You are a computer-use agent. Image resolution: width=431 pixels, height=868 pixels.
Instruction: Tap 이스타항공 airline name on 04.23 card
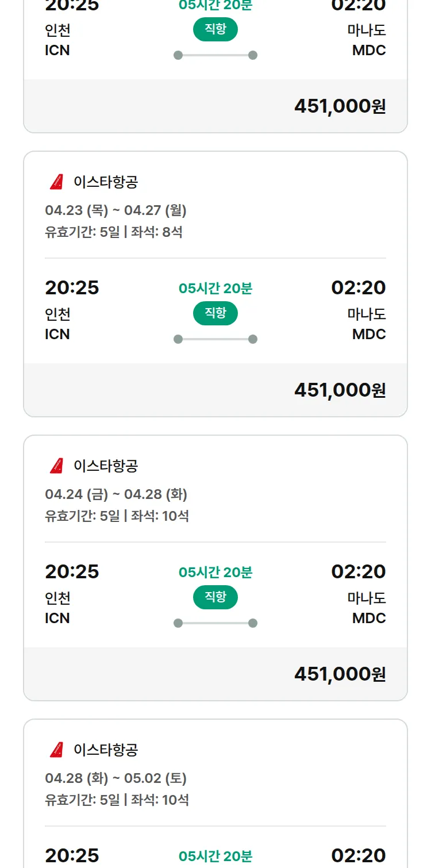pos(106,182)
